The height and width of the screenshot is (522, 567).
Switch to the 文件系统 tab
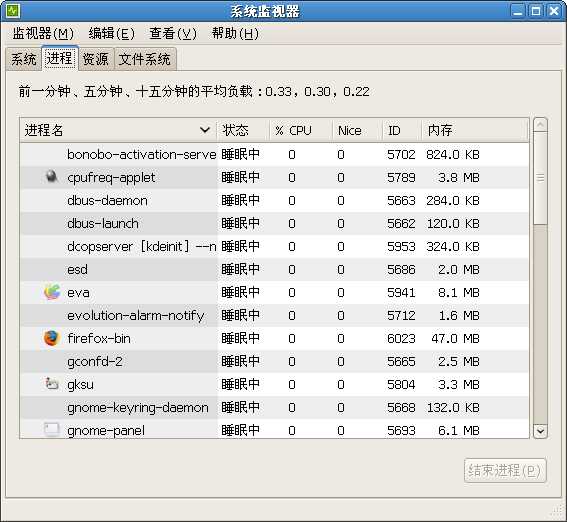pos(145,59)
